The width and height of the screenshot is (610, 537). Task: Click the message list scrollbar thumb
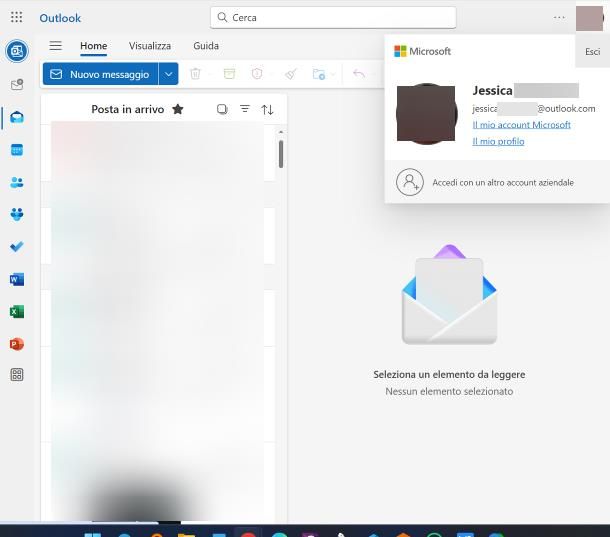[x=281, y=154]
